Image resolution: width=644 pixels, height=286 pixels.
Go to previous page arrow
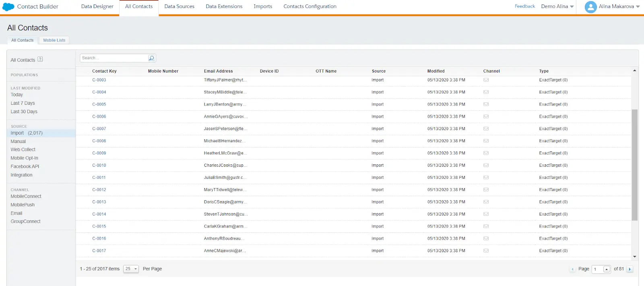[572, 269]
